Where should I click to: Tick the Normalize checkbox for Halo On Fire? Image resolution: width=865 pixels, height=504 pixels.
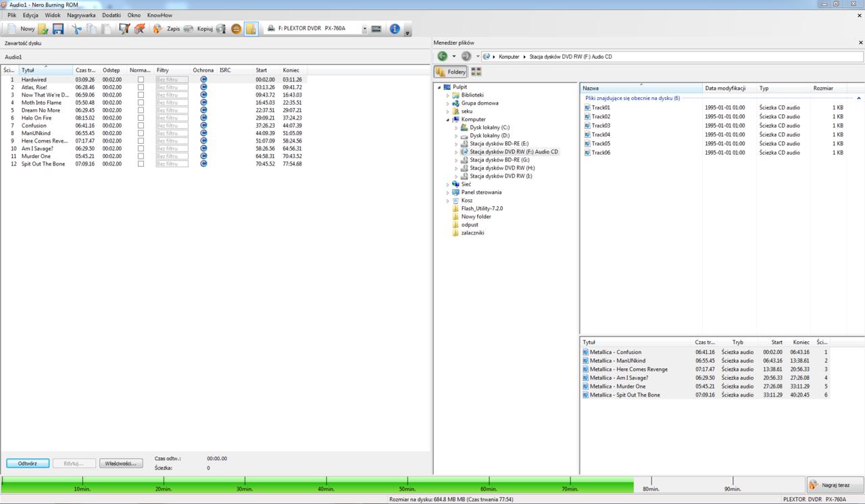(x=141, y=118)
